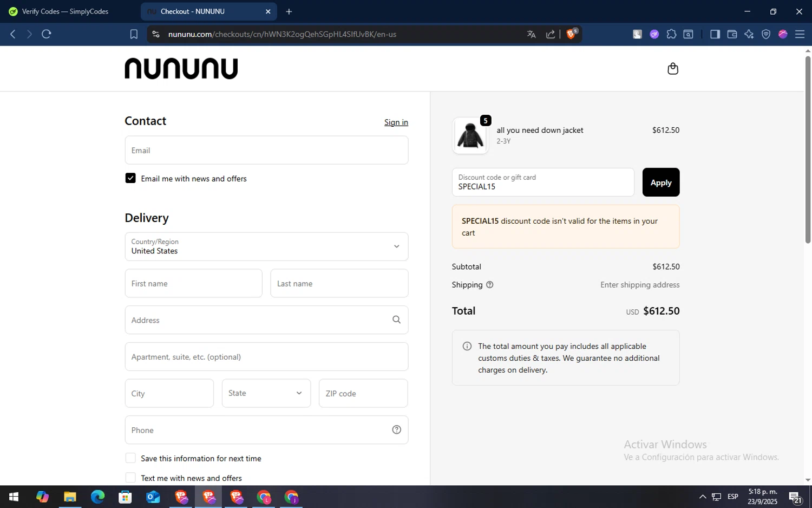This screenshot has width=812, height=508.
Task: Click the First name field
Action: (x=193, y=283)
